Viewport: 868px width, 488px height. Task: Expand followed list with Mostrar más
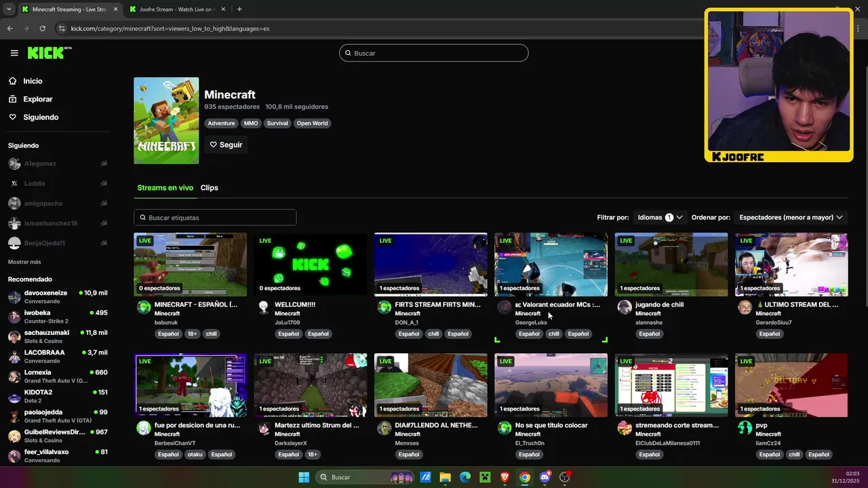pyautogui.click(x=24, y=262)
